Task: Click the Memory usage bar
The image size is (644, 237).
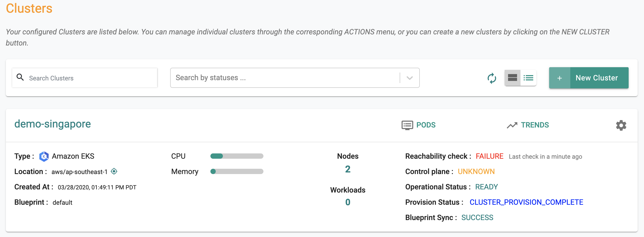Action: 237,171
